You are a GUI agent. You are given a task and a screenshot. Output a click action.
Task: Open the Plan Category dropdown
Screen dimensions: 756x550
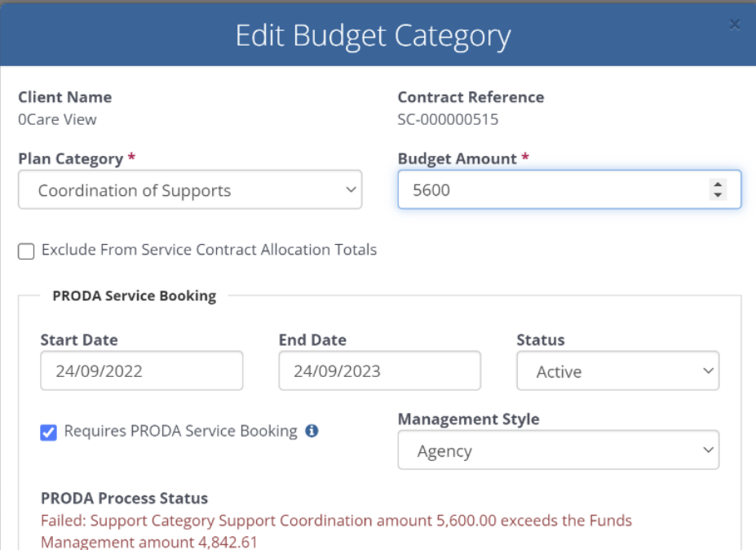[x=190, y=189]
